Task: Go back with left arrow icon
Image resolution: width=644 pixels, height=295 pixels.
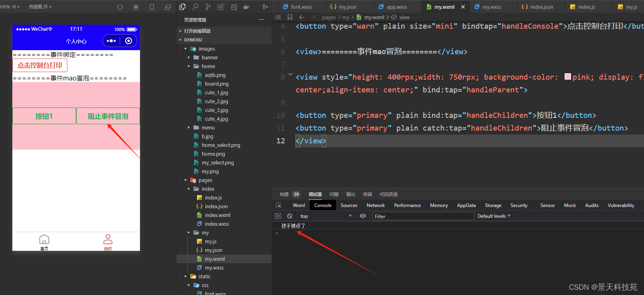Action: pos(302,17)
